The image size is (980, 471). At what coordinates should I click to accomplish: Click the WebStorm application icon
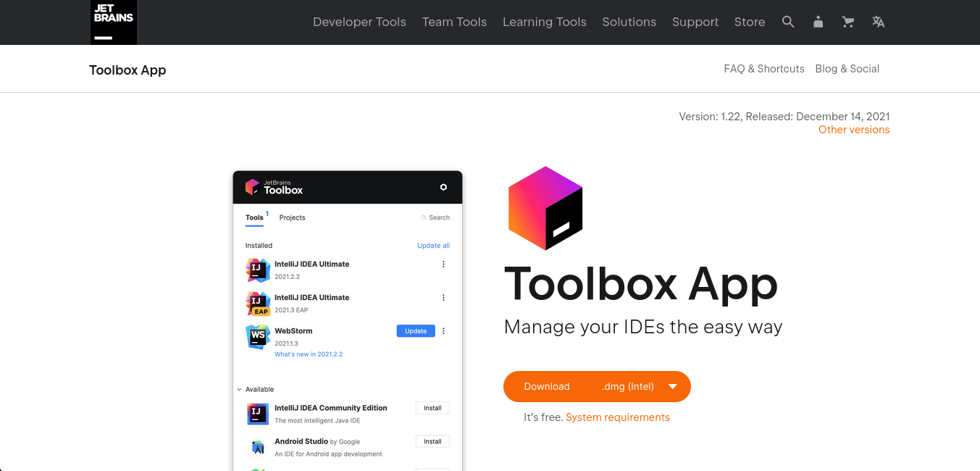pos(257,335)
